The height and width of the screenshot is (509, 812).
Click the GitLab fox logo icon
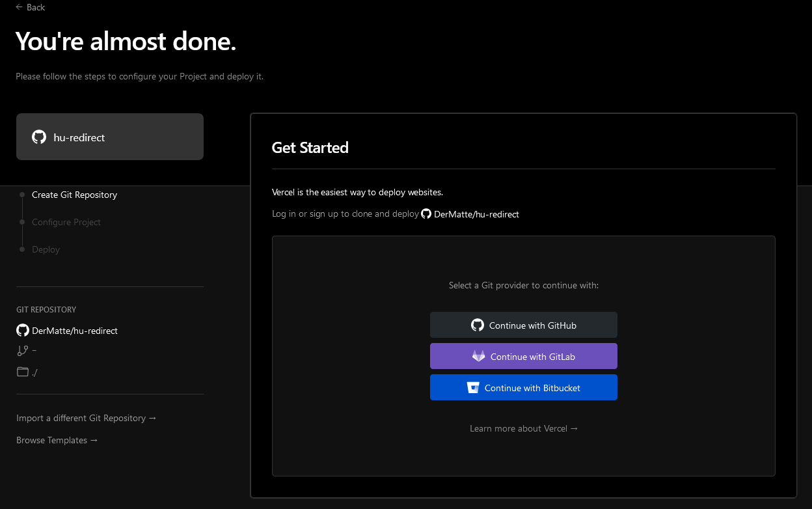[x=479, y=356]
